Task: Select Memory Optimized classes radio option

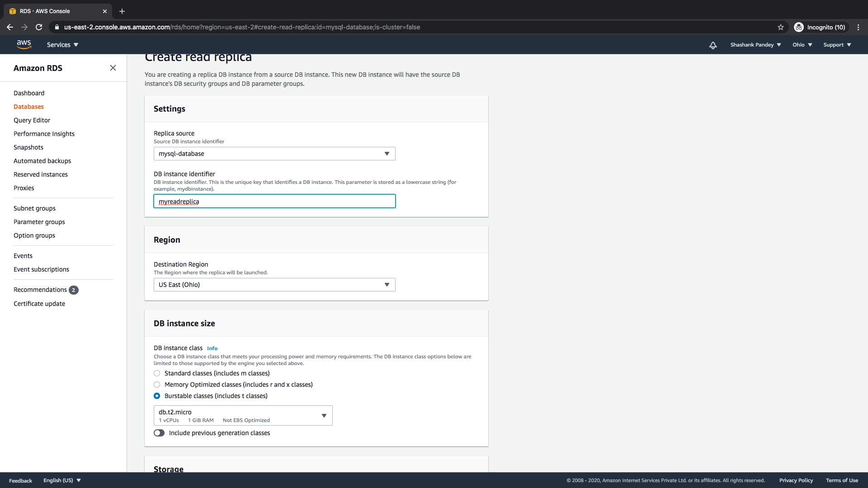Action: (x=157, y=385)
